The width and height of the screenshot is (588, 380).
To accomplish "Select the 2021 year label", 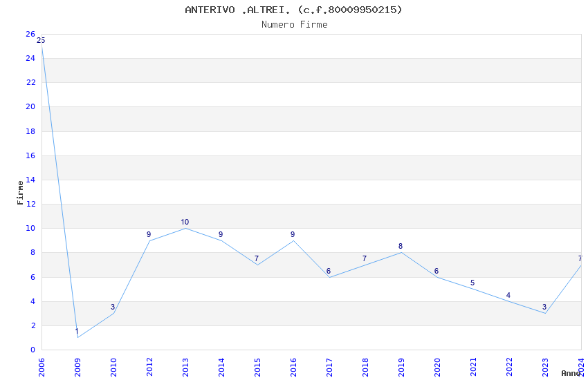I will (474, 368).
